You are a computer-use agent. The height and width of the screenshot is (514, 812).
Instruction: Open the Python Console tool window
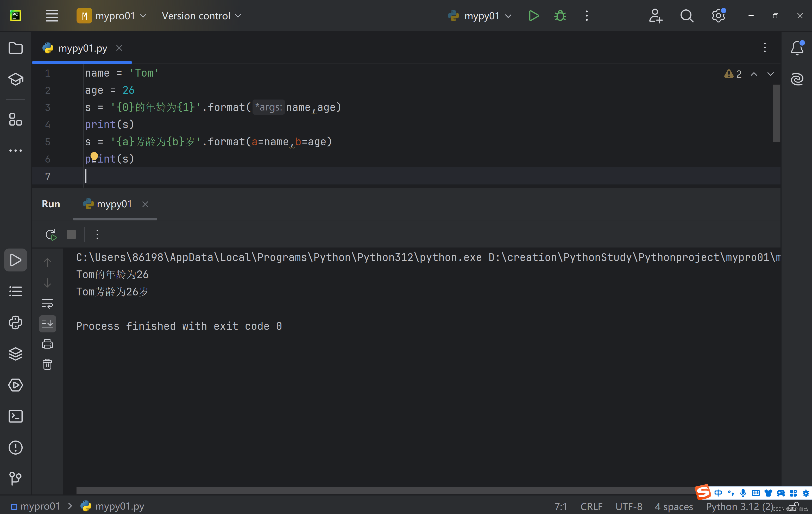[16, 323]
